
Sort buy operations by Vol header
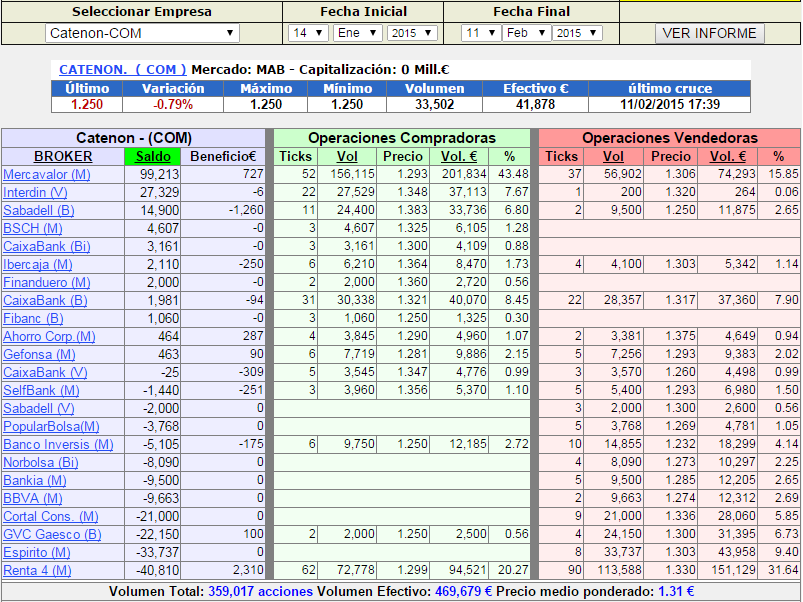pos(347,156)
